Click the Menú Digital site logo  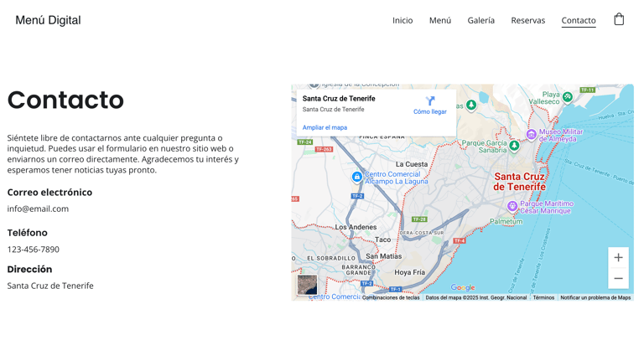pyautogui.click(x=48, y=20)
